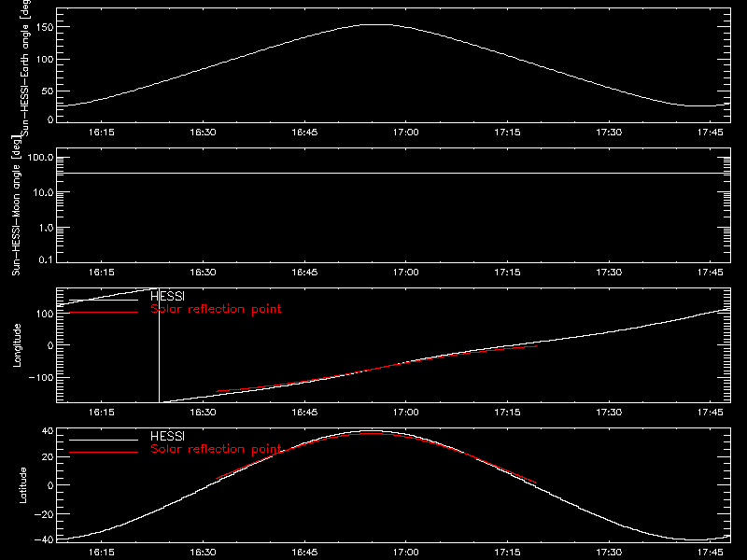Click white HESSI legend line in Latitude plot
The image size is (747, 560).
pyautogui.click(x=104, y=440)
